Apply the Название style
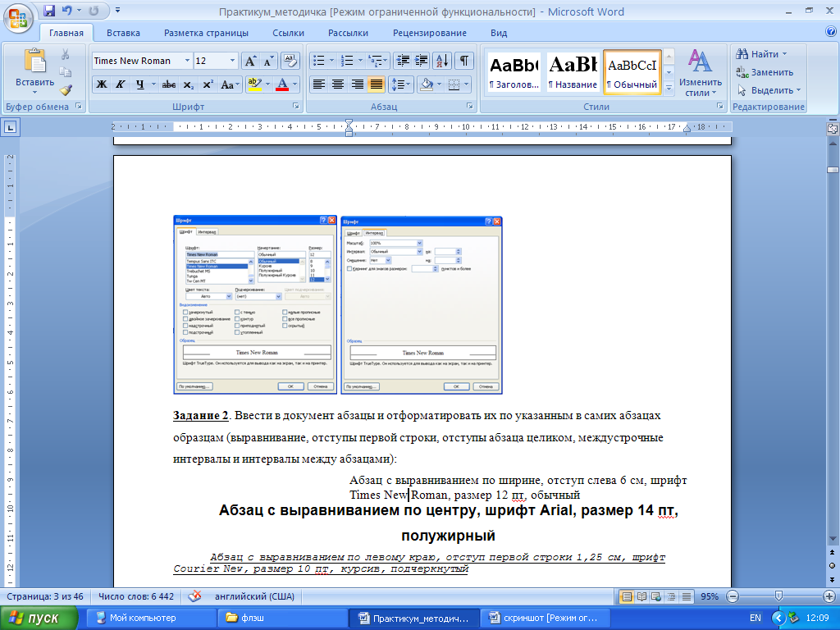Image resolution: width=840 pixels, height=630 pixels. click(x=572, y=72)
